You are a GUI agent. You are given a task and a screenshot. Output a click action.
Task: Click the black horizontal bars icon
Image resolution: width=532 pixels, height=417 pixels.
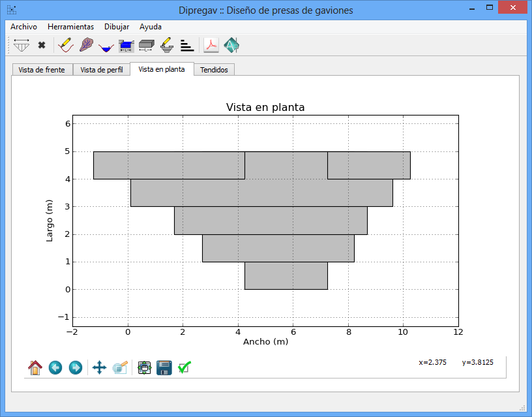pyautogui.click(x=187, y=46)
